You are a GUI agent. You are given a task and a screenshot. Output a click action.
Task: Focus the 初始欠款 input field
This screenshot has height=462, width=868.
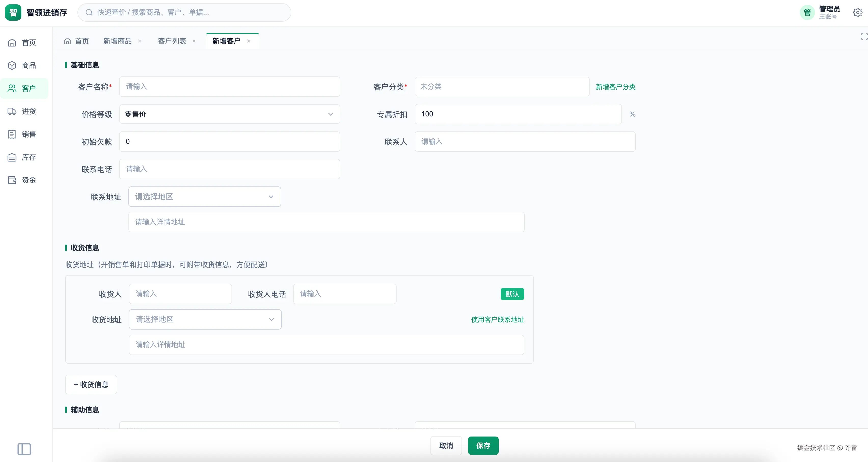[x=229, y=142]
